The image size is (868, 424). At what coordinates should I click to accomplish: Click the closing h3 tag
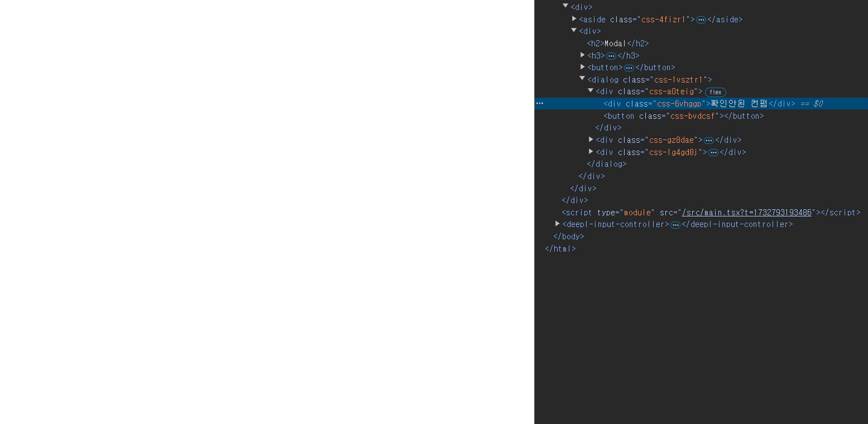tap(629, 56)
